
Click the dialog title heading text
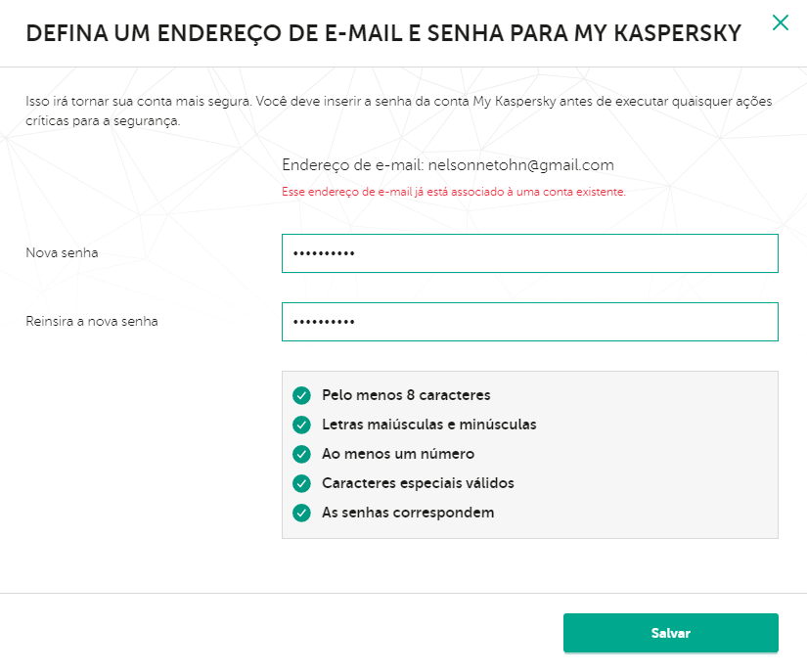[x=382, y=33]
